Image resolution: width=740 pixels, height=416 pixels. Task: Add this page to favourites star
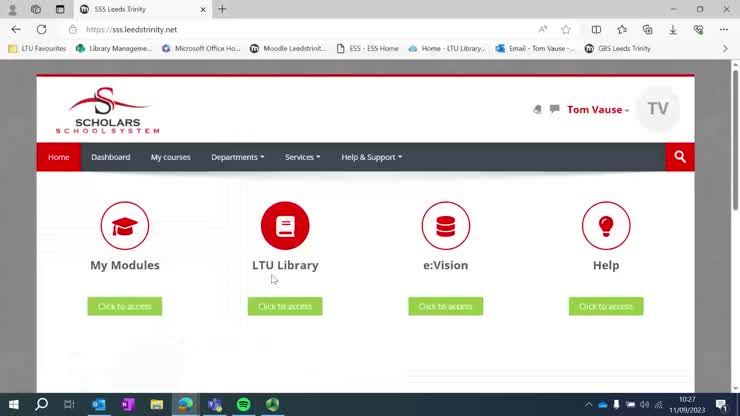[566, 29]
